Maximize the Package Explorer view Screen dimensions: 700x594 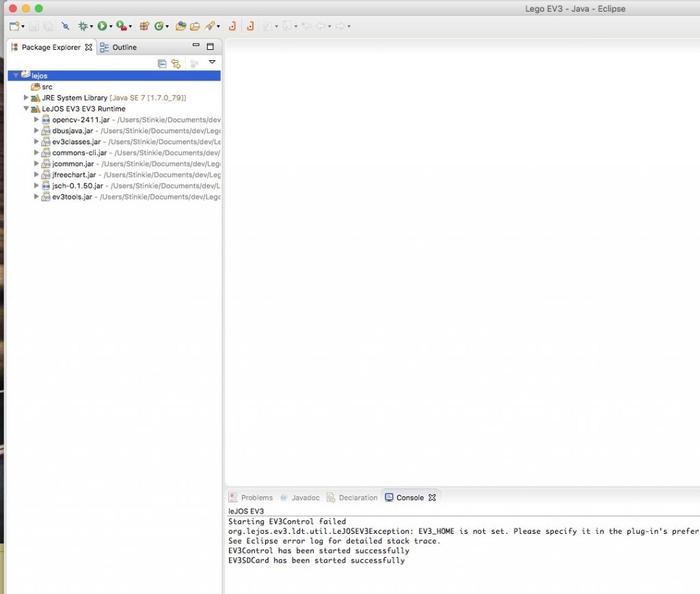click(x=211, y=46)
